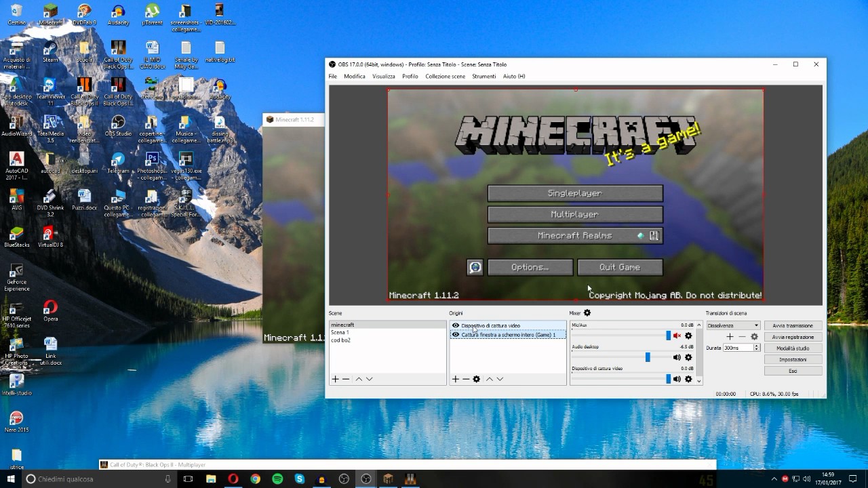Hide the Dispositivo di cattura video source
Viewport: 868px width, 488px height.
[456, 325]
